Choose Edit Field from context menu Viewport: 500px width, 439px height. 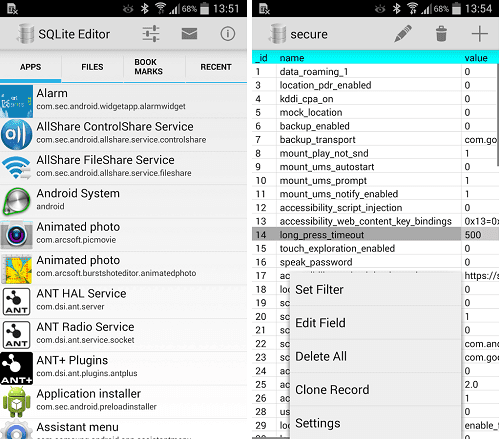[x=376, y=323]
